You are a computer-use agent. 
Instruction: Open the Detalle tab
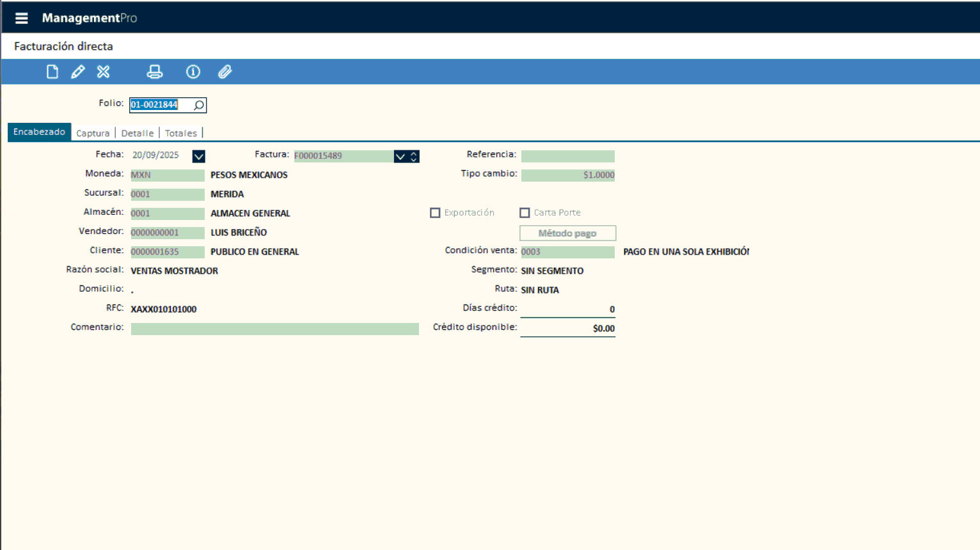pyautogui.click(x=138, y=133)
